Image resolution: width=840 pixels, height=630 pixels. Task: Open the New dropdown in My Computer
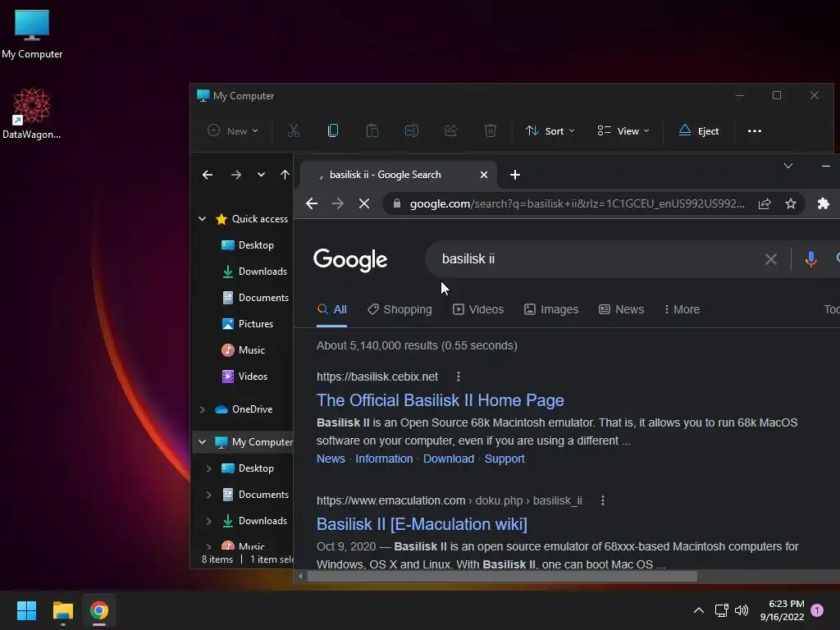pyautogui.click(x=233, y=130)
